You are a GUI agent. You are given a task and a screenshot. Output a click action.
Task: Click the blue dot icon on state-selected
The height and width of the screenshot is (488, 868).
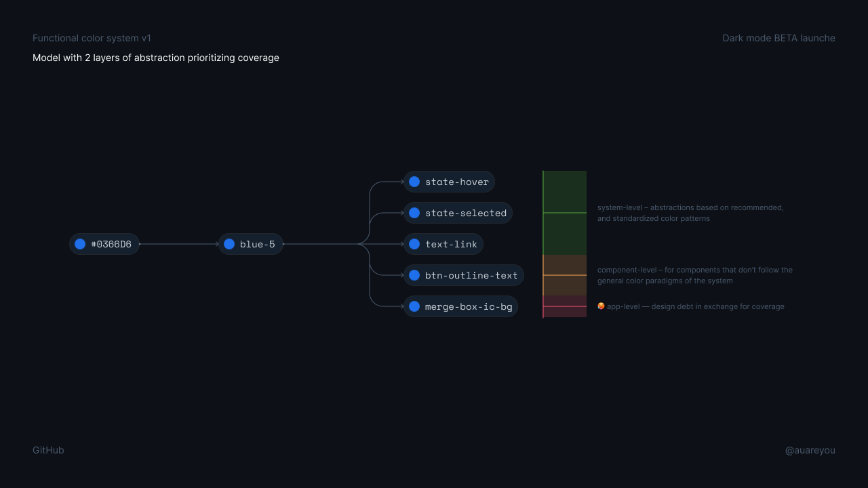point(414,213)
